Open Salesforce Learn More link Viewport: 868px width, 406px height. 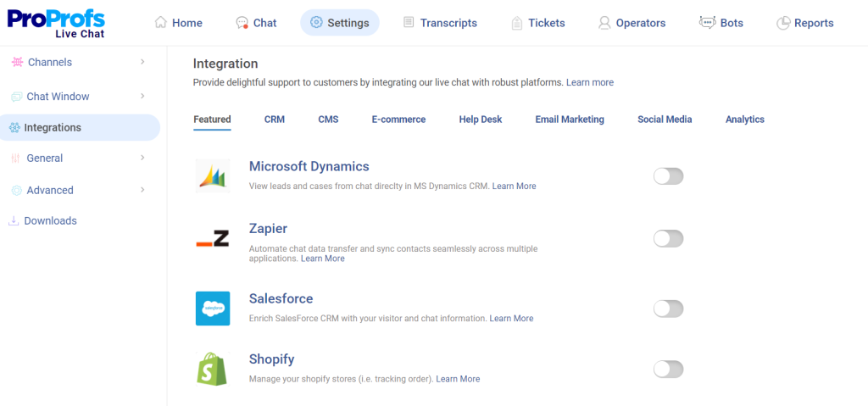(x=511, y=319)
